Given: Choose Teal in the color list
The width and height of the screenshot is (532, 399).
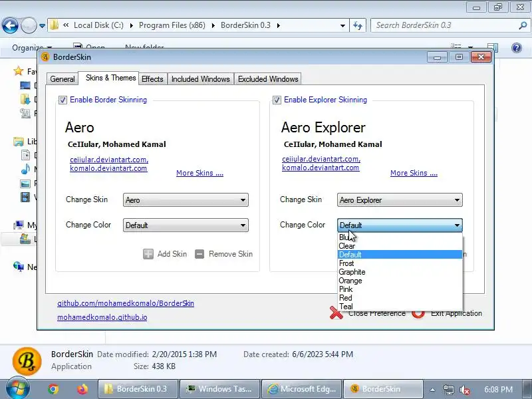Looking at the screenshot, I should [400, 307].
